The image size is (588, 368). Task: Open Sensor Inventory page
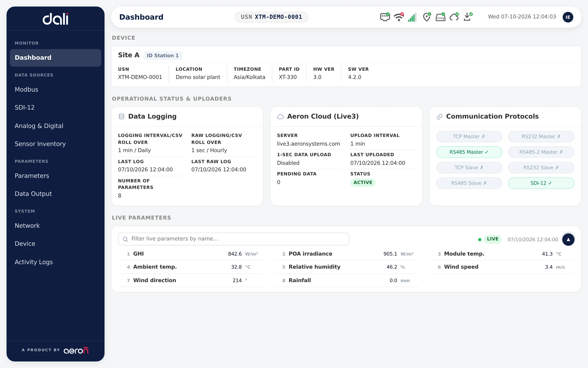click(55, 144)
